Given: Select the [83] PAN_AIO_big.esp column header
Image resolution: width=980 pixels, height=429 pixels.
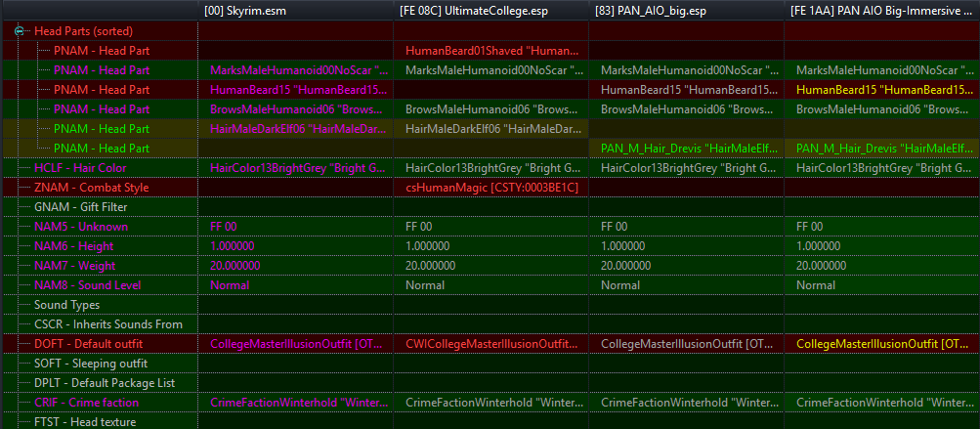Looking at the screenshot, I should pyautogui.click(x=686, y=11).
